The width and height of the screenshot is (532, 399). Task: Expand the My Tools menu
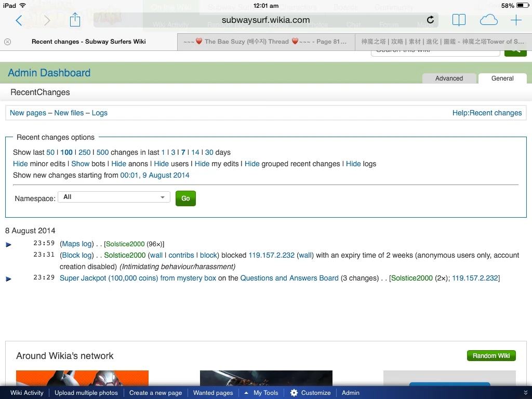pos(262,393)
